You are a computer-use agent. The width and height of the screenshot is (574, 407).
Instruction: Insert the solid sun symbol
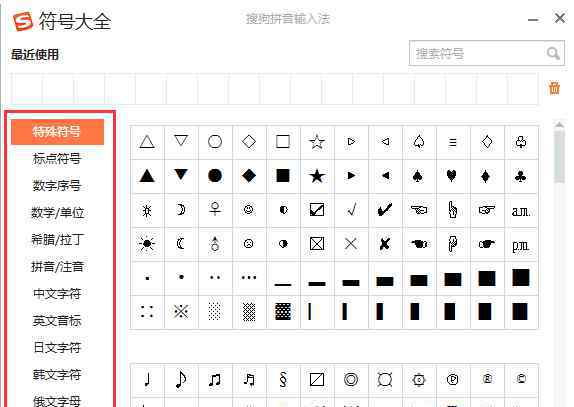click(147, 244)
